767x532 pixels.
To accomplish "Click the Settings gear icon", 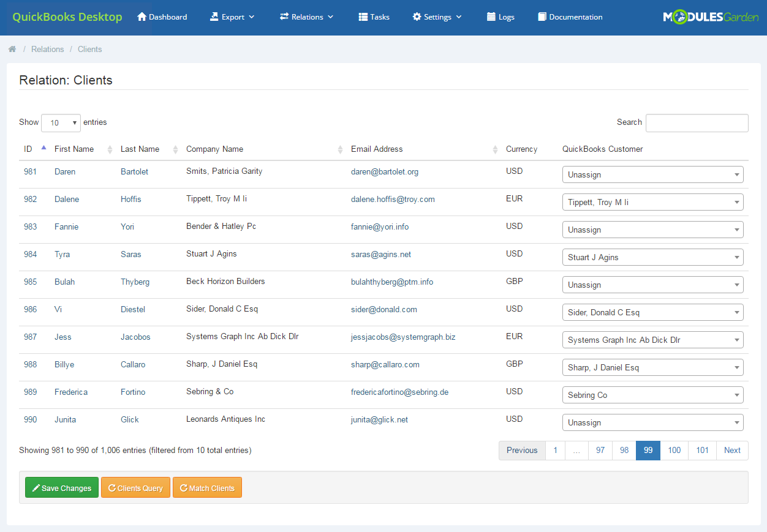I will click(418, 17).
